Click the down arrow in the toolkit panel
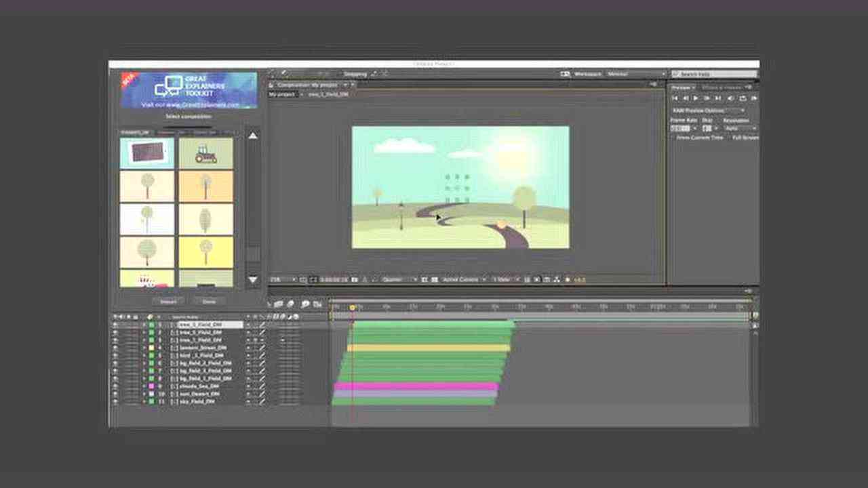This screenshot has height=488, width=868. tap(253, 279)
